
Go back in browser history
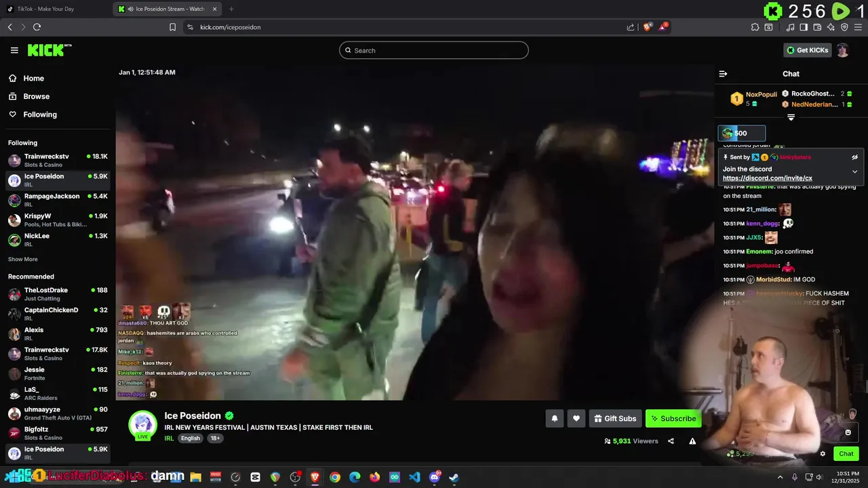9,27
